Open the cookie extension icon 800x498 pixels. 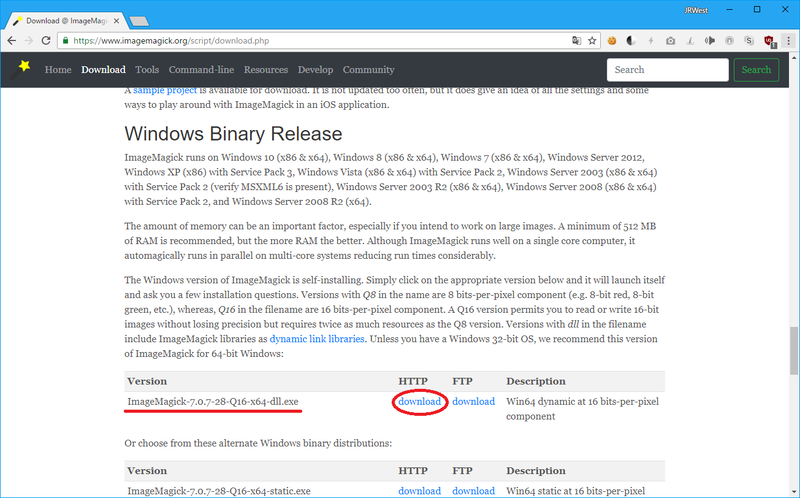611,41
